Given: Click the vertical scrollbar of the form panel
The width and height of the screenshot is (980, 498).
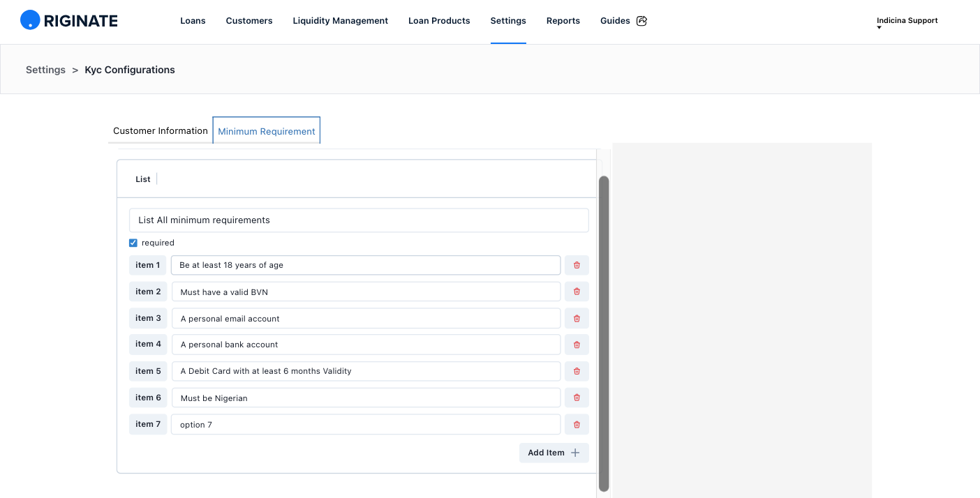Looking at the screenshot, I should tap(604, 333).
